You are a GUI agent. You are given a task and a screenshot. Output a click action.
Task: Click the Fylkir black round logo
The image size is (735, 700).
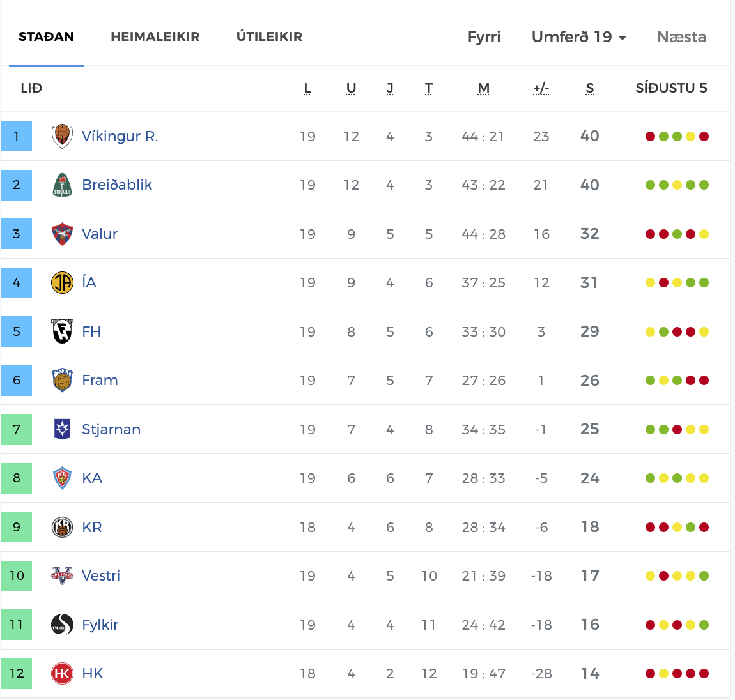(x=62, y=625)
